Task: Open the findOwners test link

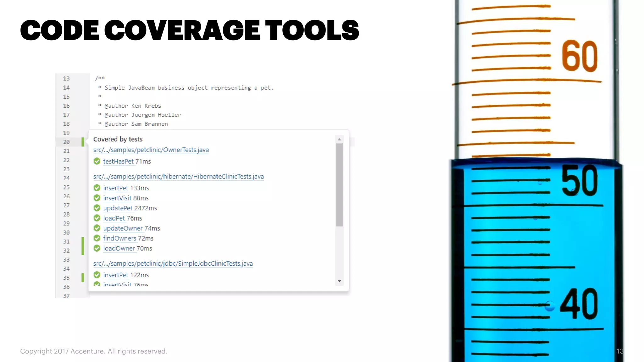Action: click(x=120, y=239)
